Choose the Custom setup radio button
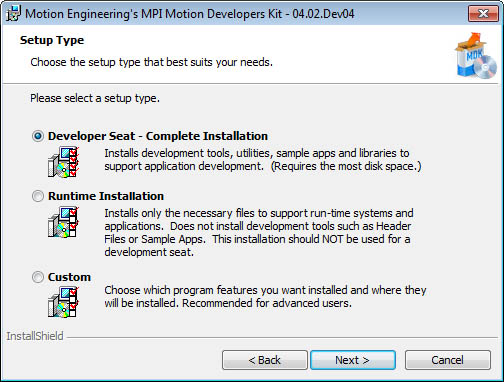504x382 pixels. point(38,277)
